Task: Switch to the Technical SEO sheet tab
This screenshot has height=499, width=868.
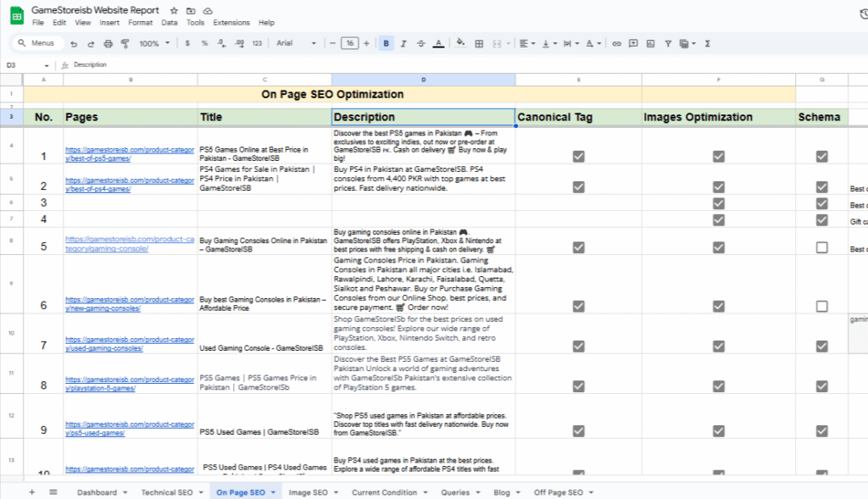Action: (167, 492)
